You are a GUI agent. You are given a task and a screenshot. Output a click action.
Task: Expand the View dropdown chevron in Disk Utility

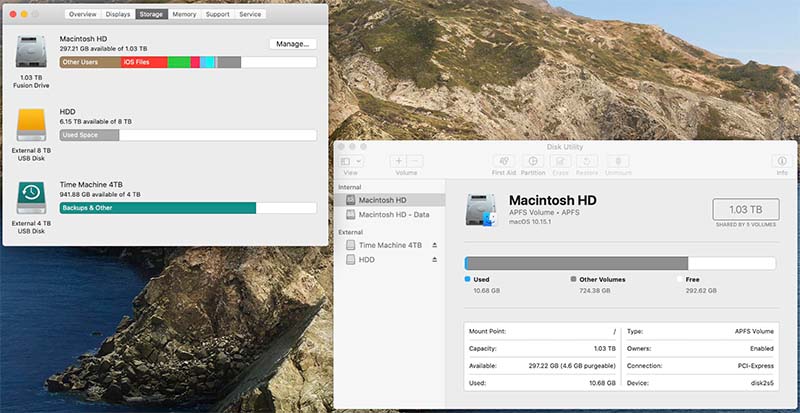(x=358, y=161)
